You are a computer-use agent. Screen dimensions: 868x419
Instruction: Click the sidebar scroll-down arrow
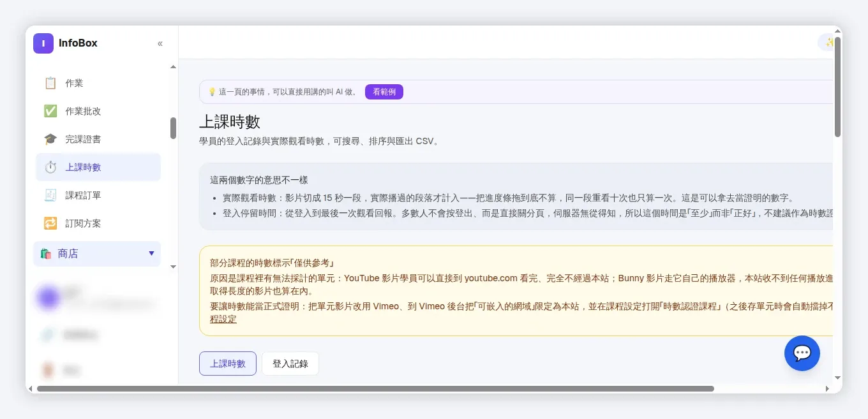173,267
